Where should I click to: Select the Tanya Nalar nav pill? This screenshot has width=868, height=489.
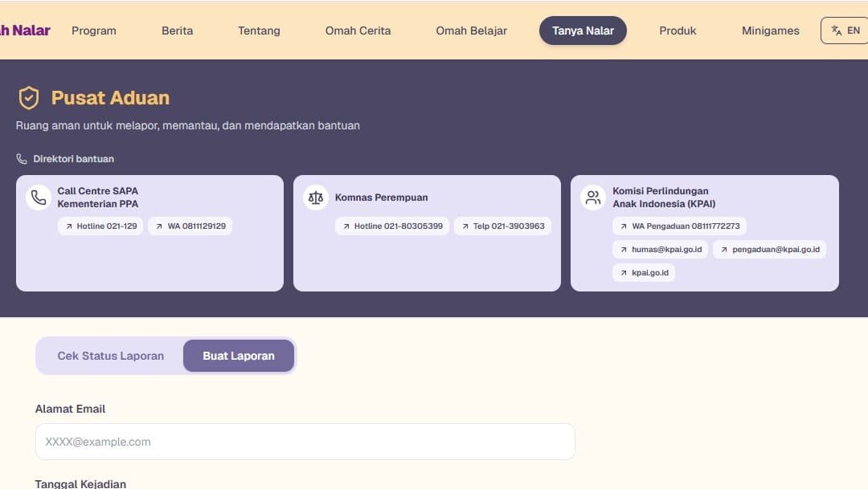[583, 31]
